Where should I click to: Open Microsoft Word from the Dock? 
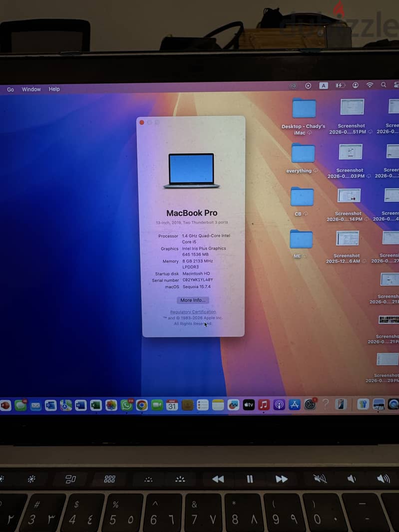pos(81,405)
